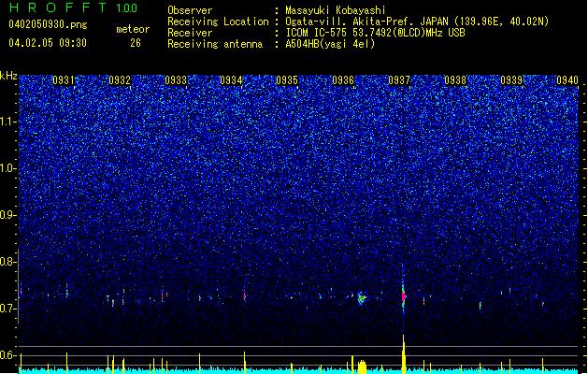Click the 0.8 kHz frequency axis label
Viewport: 588px width, 374px height.
click(7, 262)
